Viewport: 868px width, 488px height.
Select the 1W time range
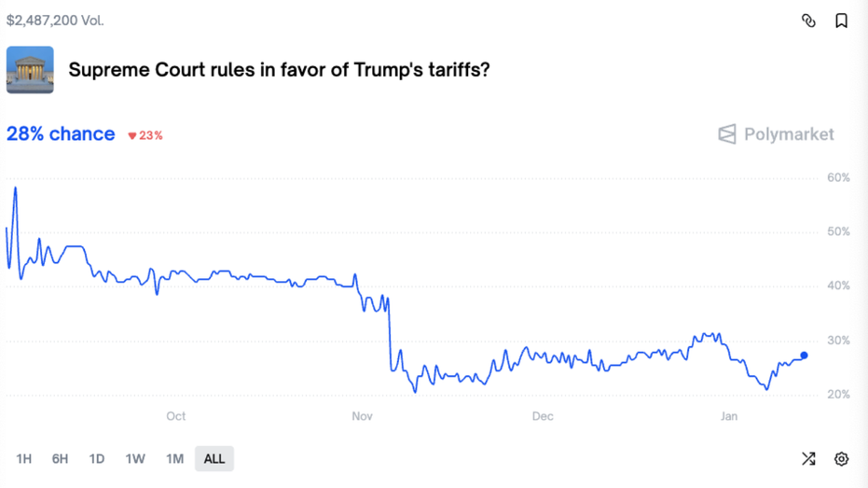[135, 459]
